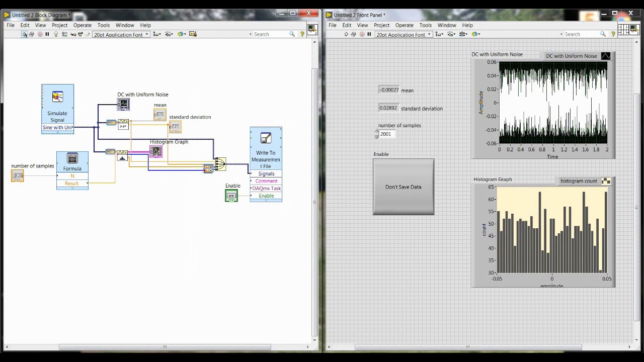
Task: Click Comment input on Write To Measurement File
Action: click(x=266, y=181)
